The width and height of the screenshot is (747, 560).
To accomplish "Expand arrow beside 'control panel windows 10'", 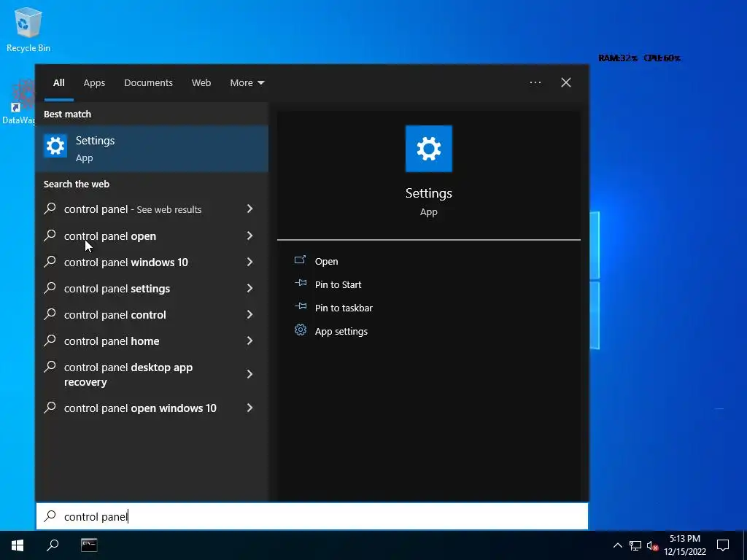I will (x=249, y=262).
